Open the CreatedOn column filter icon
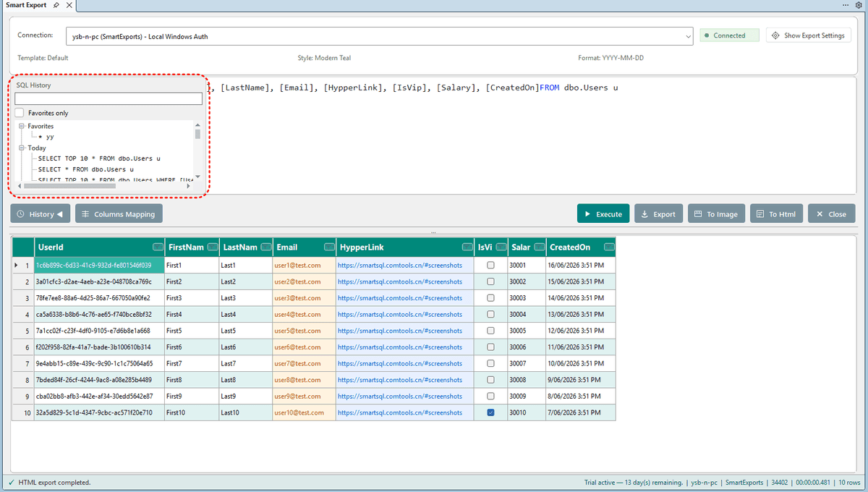Image resolution: width=868 pixels, height=492 pixels. pyautogui.click(x=609, y=247)
